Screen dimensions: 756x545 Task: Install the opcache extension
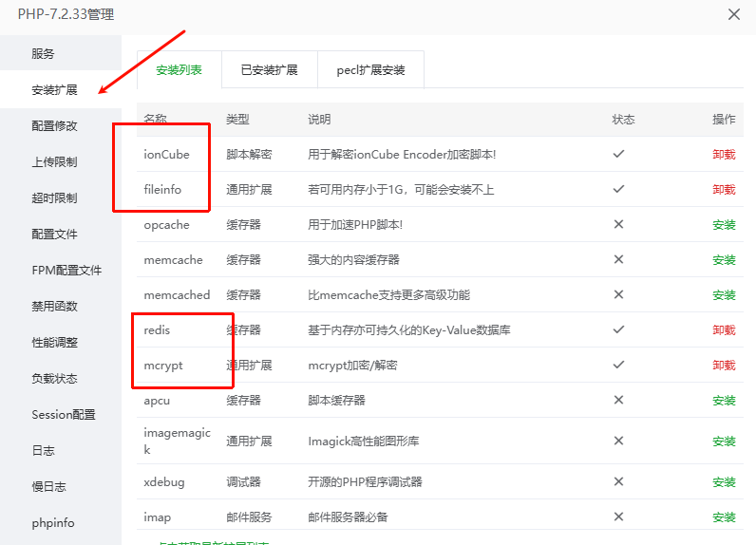click(x=724, y=225)
